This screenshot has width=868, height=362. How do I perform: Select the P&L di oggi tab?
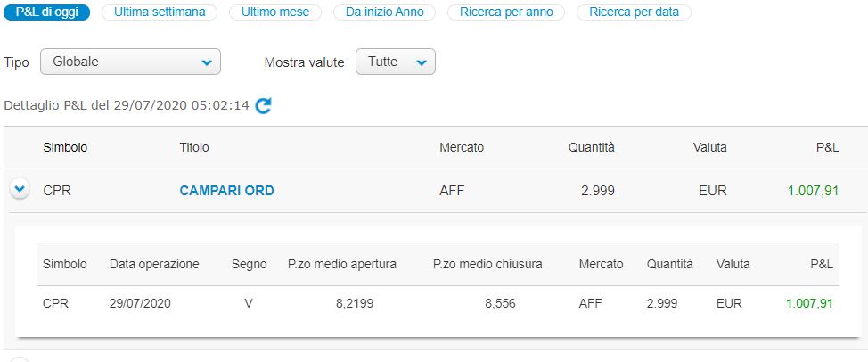[x=47, y=12]
